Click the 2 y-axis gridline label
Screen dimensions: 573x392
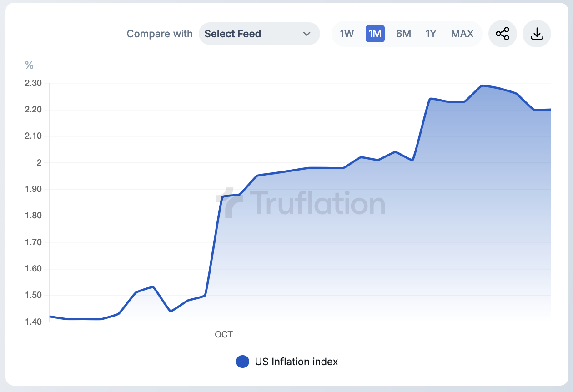39,163
